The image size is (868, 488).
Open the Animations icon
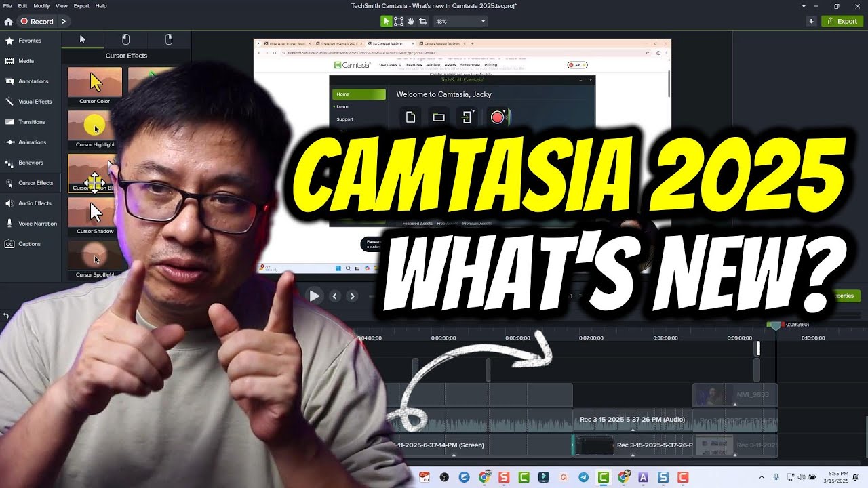coord(9,142)
